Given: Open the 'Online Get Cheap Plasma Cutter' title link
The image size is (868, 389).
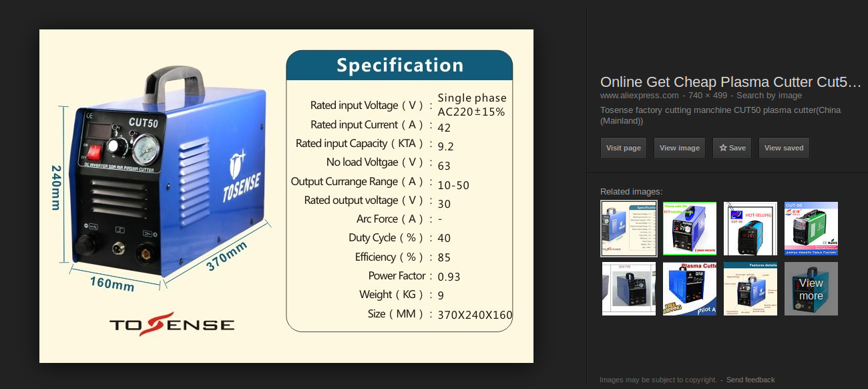Looking at the screenshot, I should click(x=730, y=82).
